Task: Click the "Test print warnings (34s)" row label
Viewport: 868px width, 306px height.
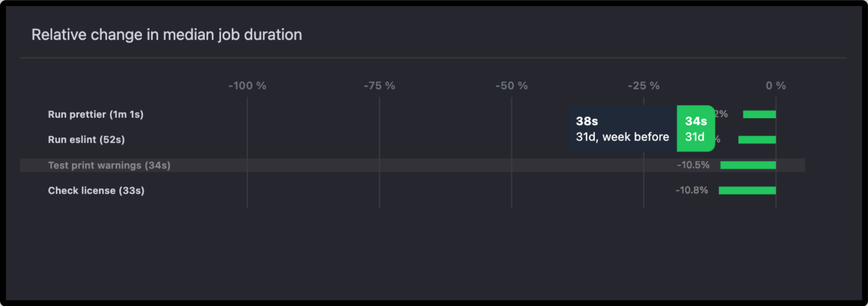Action: pyautogui.click(x=109, y=165)
